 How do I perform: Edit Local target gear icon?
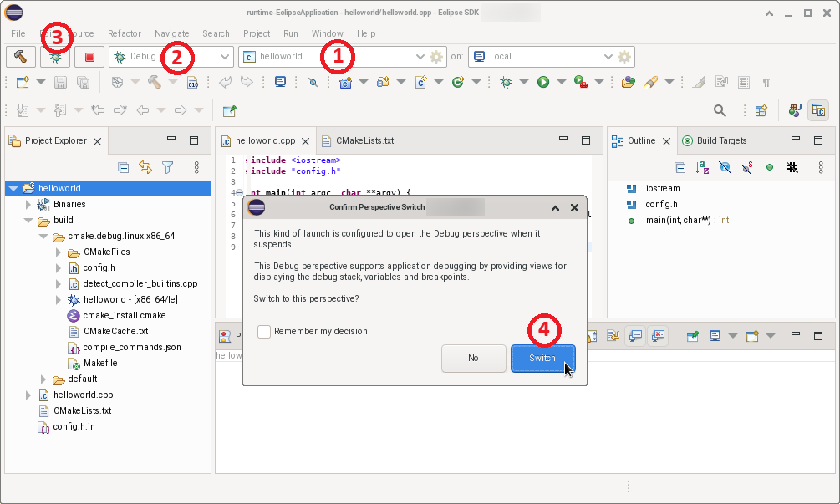[x=624, y=56]
